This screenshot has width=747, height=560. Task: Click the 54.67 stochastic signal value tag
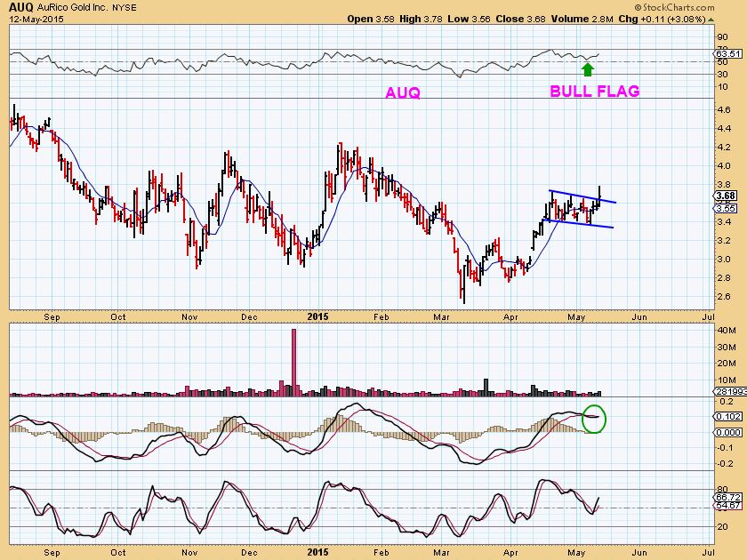tap(728, 506)
